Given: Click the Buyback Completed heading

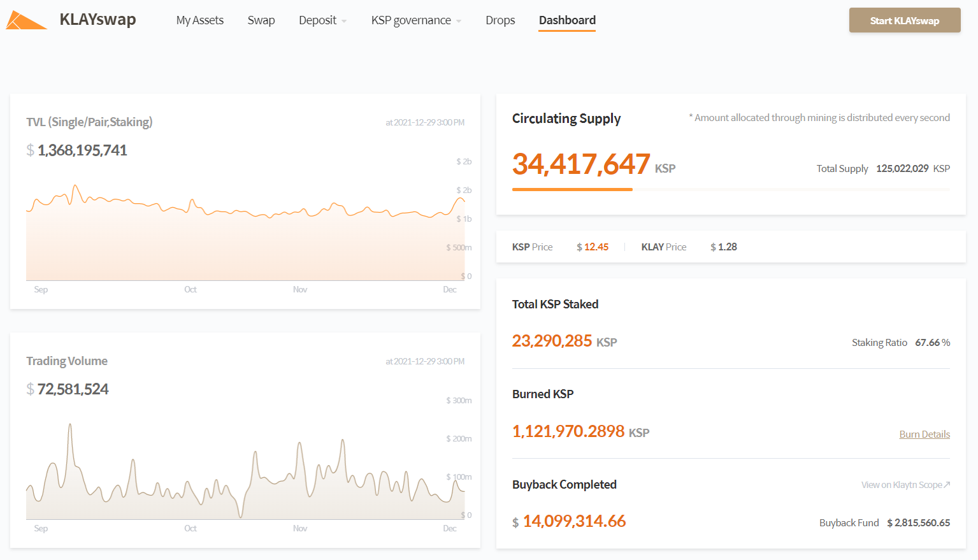Looking at the screenshot, I should coord(565,485).
